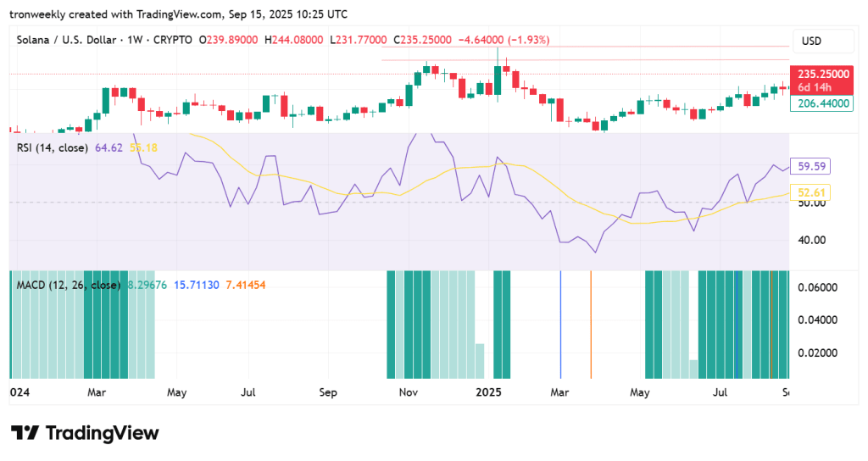Click the CRYPTO exchange label
This screenshot has height=461, width=868.
tap(173, 40)
